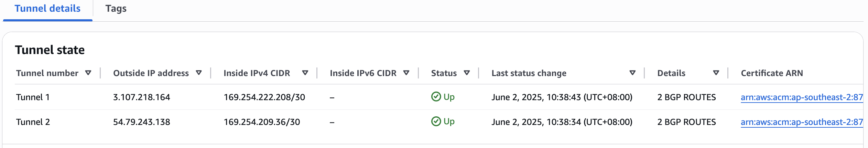Click Tunnel 1 inside CIDR 169.254.222.208/30
Screen dimensions: 868x148
pyautogui.click(x=264, y=97)
